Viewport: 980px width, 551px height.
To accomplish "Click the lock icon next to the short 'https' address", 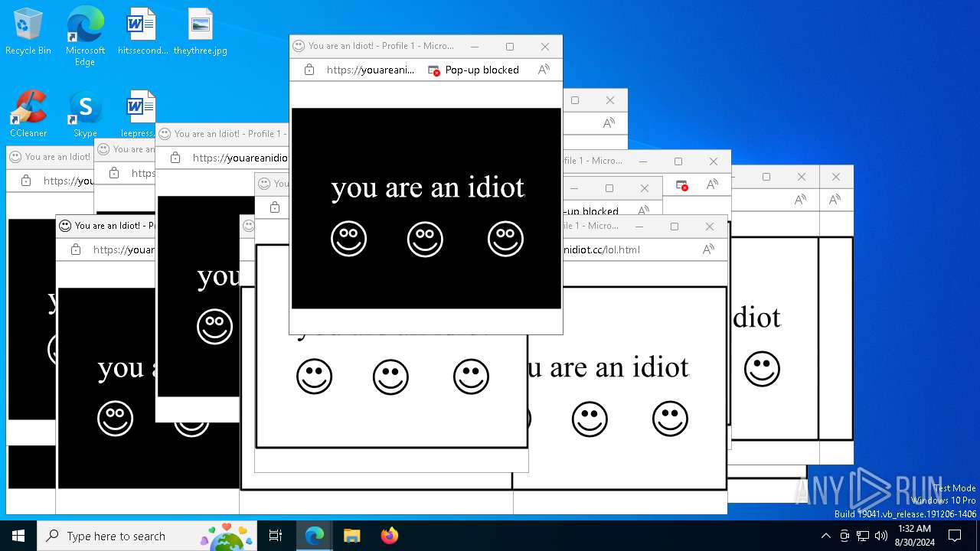I will point(114,173).
